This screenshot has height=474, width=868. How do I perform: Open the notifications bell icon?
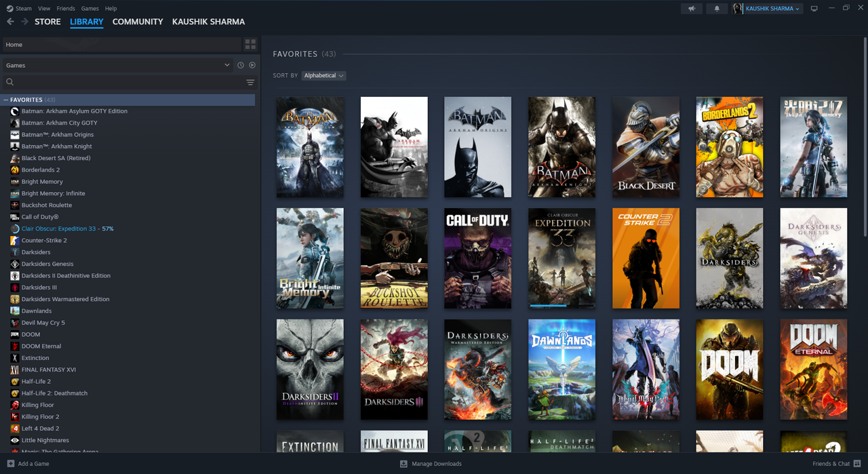[x=717, y=8]
